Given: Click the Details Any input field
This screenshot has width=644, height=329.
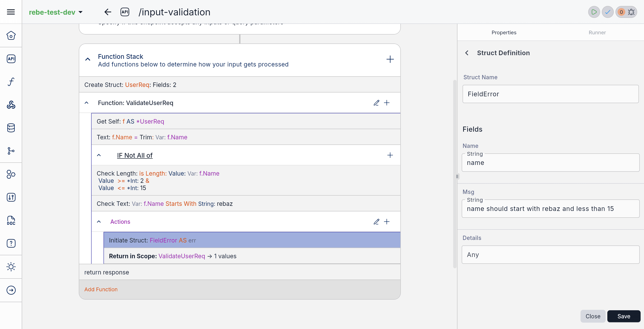Looking at the screenshot, I should 551,254.
